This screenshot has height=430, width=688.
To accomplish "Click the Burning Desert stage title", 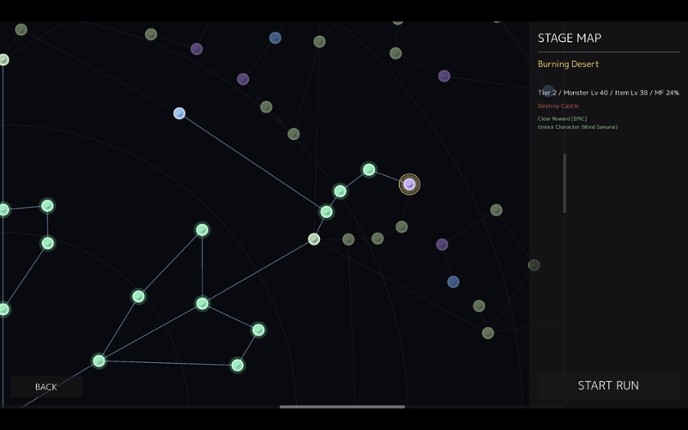I will (568, 64).
